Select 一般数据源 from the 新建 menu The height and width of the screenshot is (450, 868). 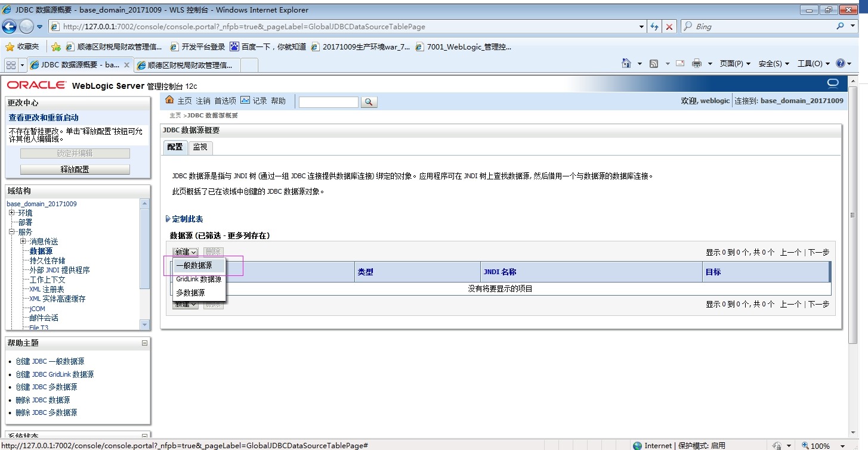coord(199,266)
